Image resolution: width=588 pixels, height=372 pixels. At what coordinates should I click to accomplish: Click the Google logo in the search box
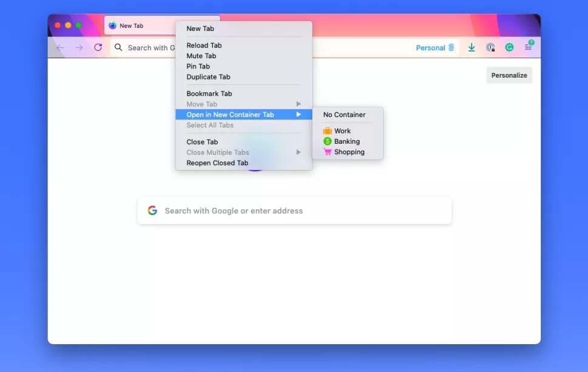(x=152, y=210)
